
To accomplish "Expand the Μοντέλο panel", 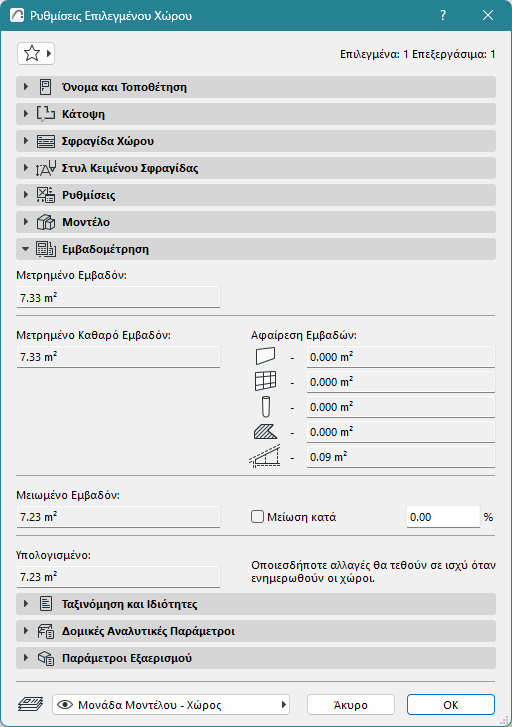I will [26, 222].
